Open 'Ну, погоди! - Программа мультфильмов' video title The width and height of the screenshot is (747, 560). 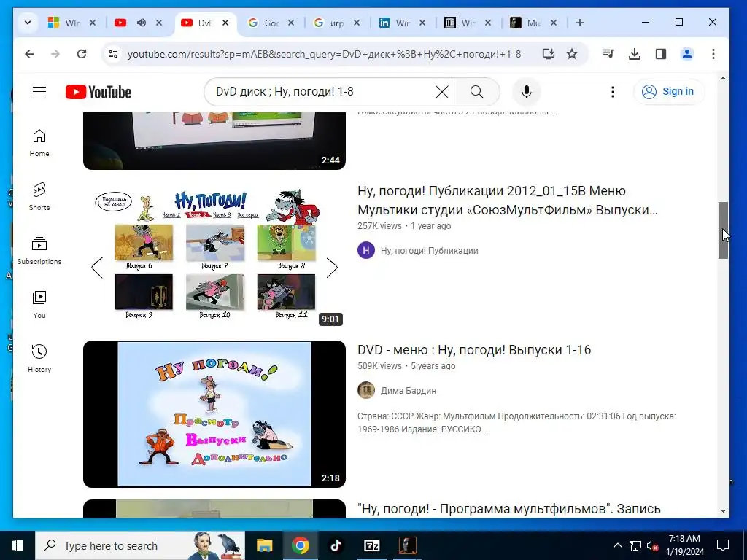[x=508, y=508]
